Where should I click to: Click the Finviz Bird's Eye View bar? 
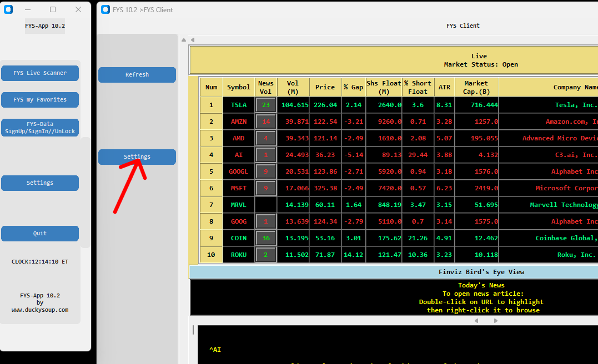394,272
